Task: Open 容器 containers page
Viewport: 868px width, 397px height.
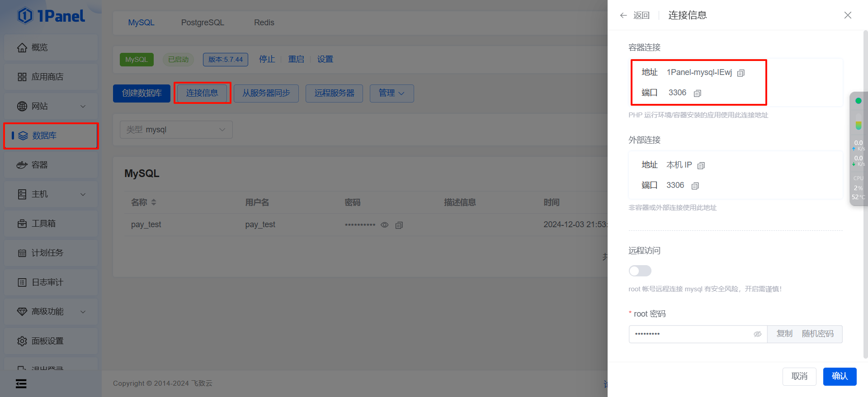Action: coord(51,165)
